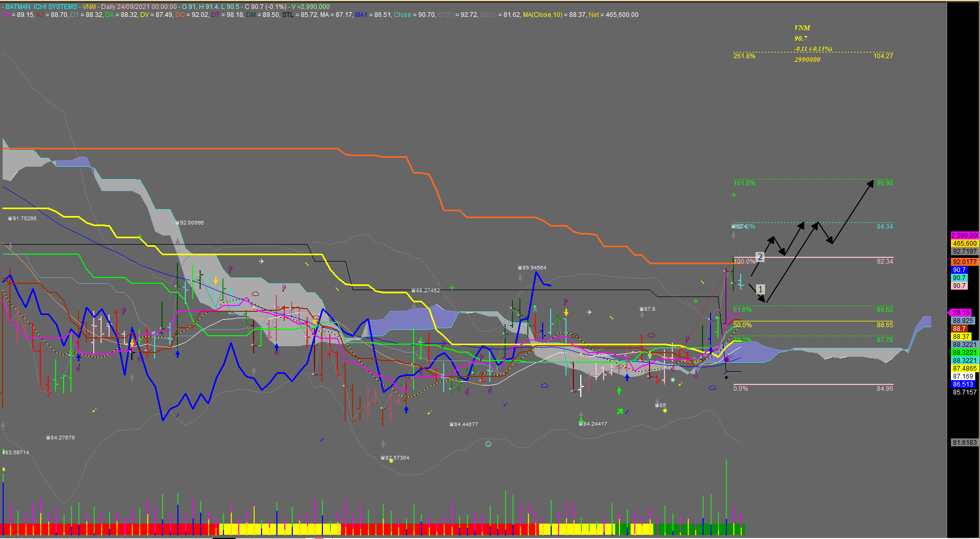The width and height of the screenshot is (980, 539).
Task: Click the 104.27 Fibonacci price label
Action: pyautogui.click(x=883, y=56)
